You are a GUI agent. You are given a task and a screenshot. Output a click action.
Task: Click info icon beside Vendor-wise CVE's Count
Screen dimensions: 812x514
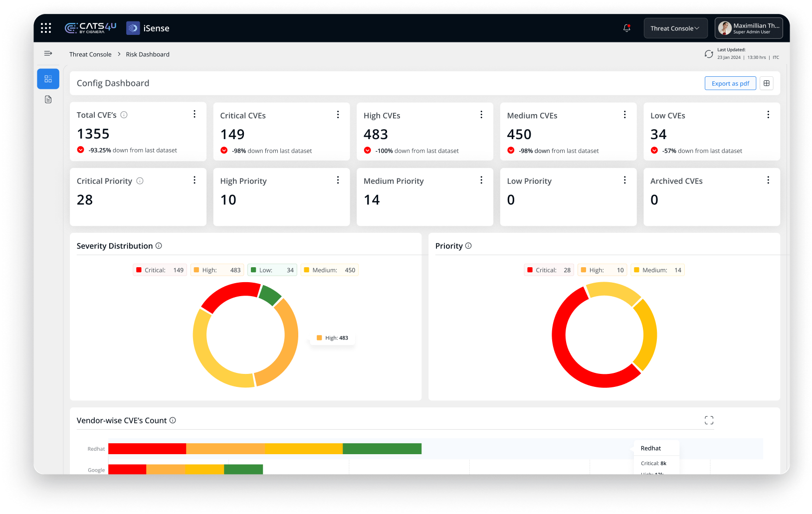click(x=173, y=420)
